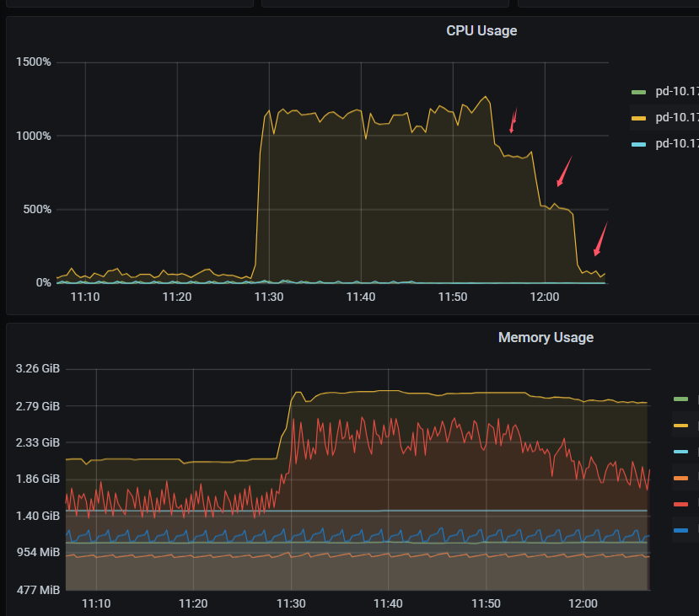Click orange swatch in Memory Usage legend
Image resolution: width=699 pixels, height=616 pixels.
pos(680,478)
